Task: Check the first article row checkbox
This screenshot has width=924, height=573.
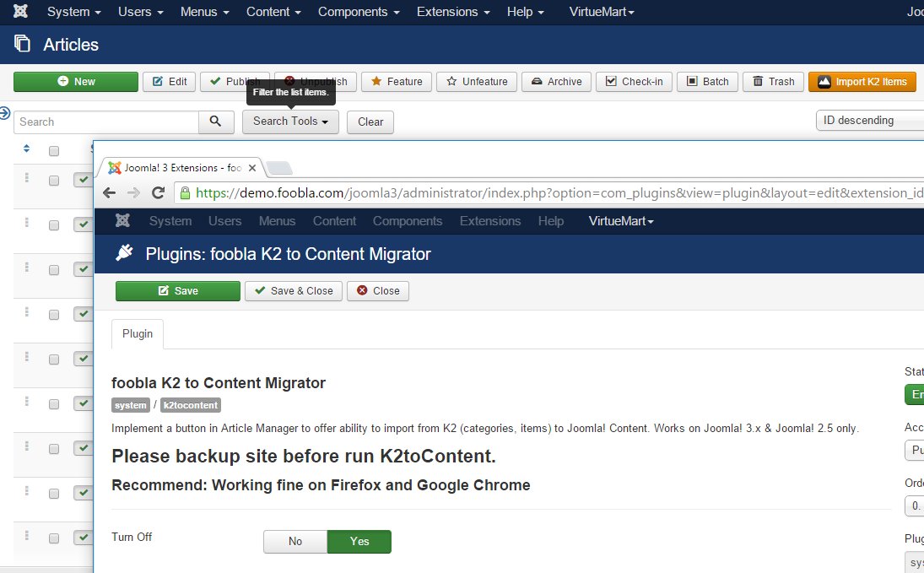Action: (54, 181)
